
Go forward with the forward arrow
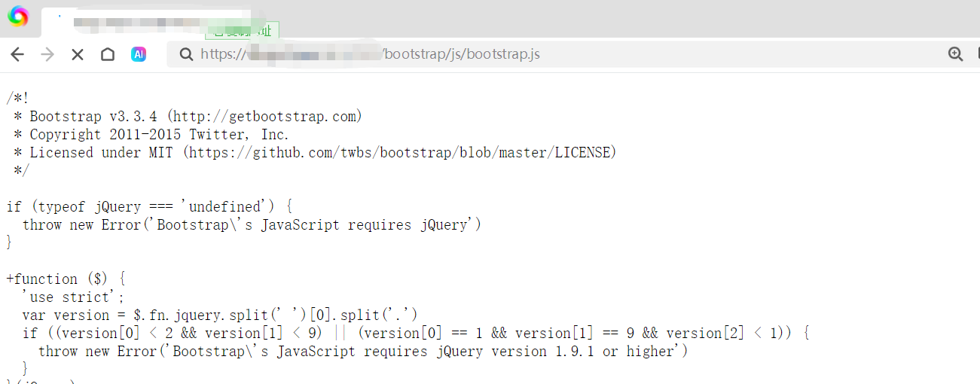point(47,54)
